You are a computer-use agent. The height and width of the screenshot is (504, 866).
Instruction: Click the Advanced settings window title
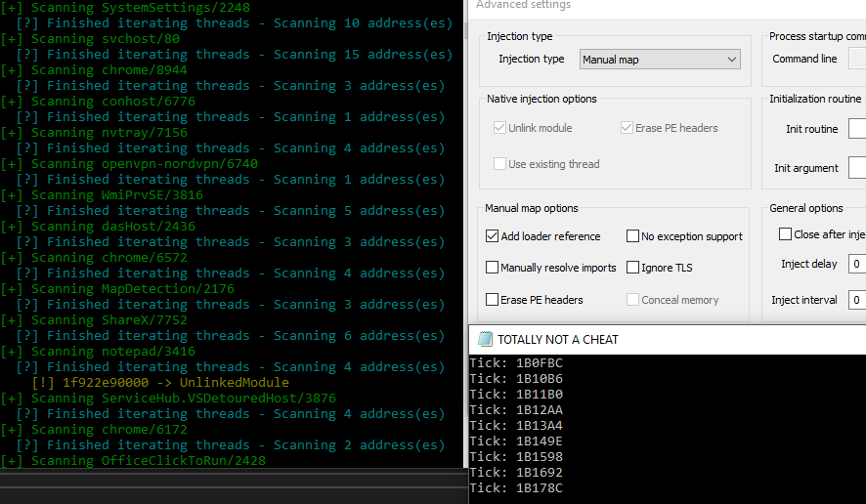[523, 5]
